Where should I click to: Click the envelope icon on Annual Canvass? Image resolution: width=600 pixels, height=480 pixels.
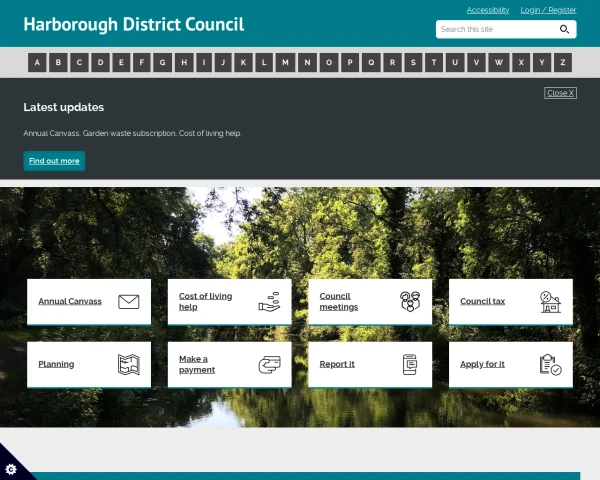tap(129, 302)
